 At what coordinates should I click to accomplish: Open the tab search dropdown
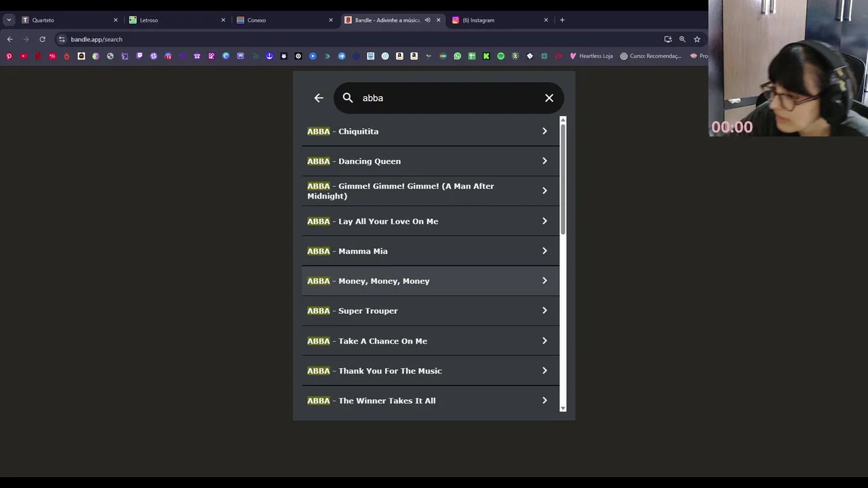click(9, 20)
